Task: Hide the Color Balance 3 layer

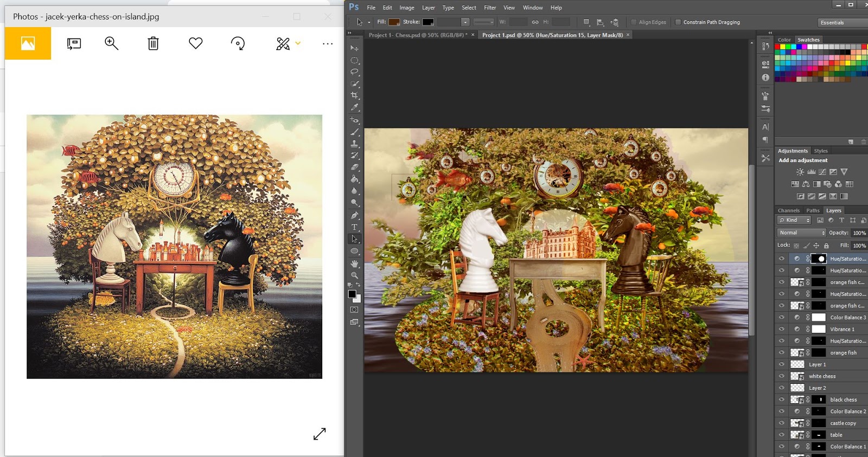Action: [782, 318]
